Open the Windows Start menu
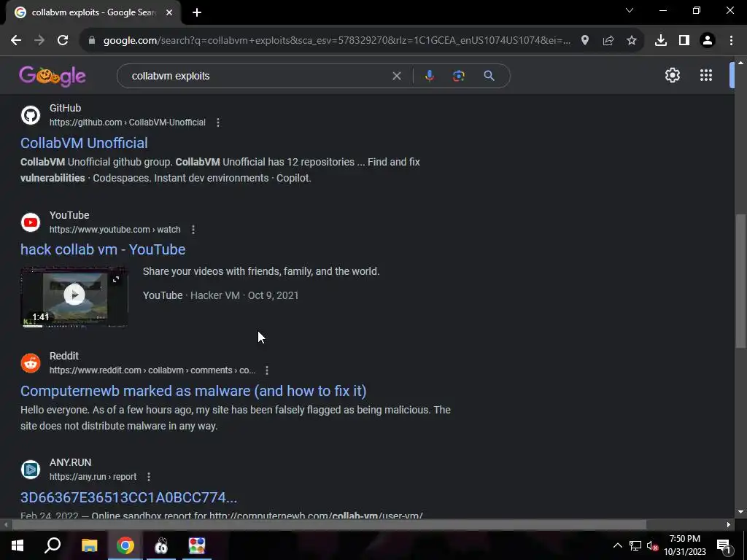This screenshot has height=560, width=747. (x=18, y=545)
